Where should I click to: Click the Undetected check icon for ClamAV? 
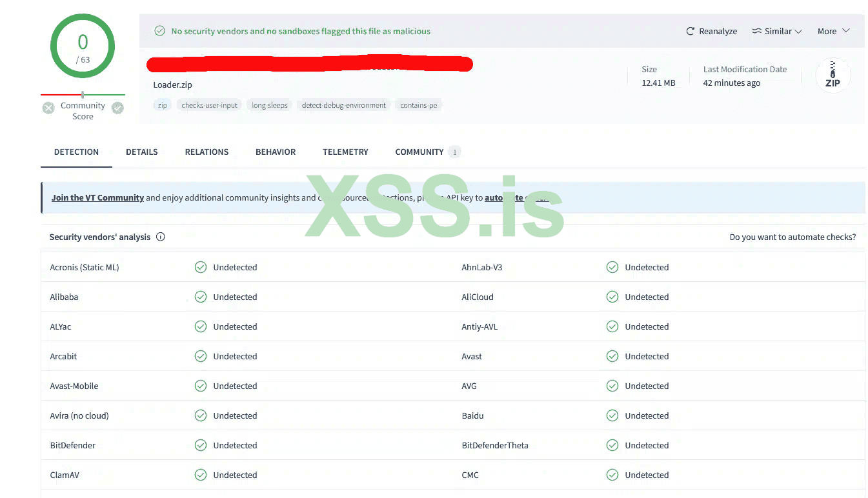click(201, 475)
